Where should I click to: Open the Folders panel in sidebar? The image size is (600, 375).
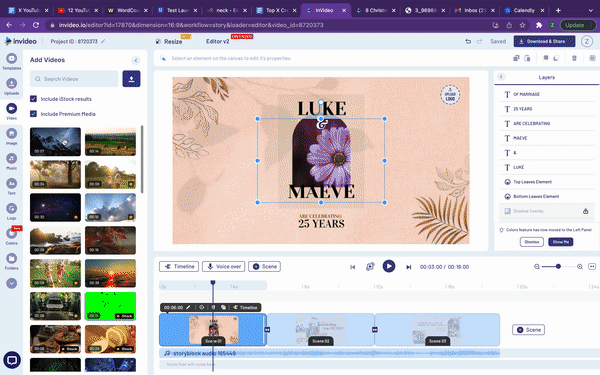(11, 261)
